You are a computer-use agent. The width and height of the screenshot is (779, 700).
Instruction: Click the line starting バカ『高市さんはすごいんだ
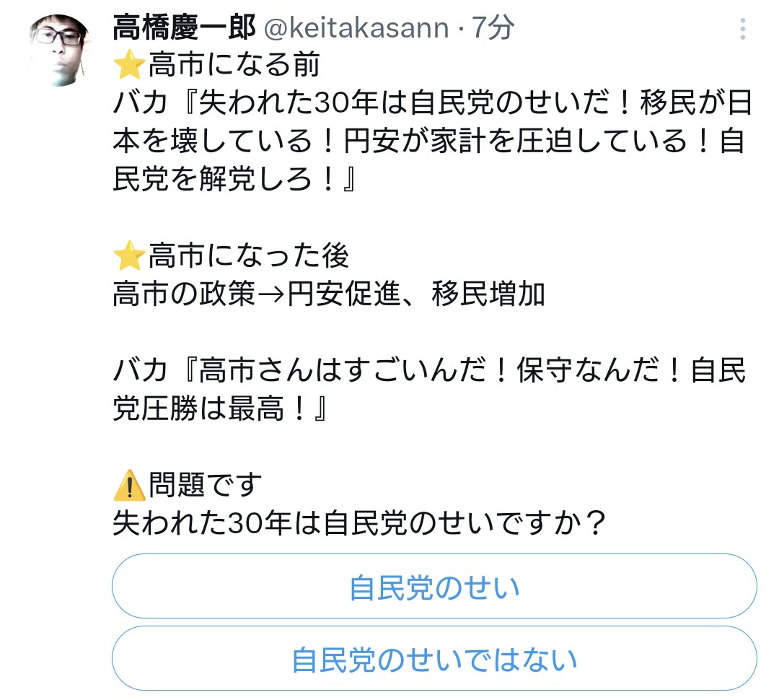click(429, 371)
